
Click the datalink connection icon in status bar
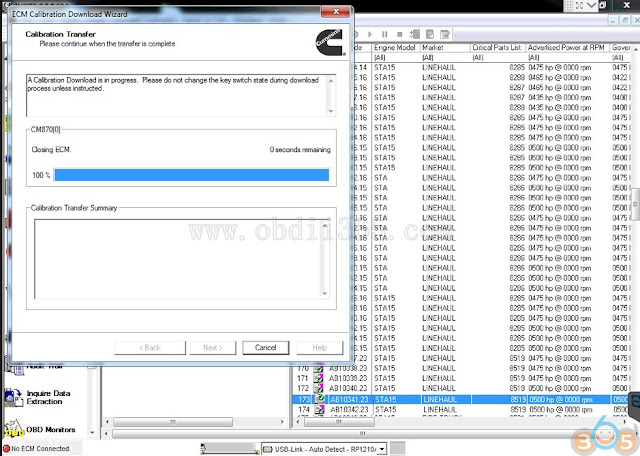[267, 449]
